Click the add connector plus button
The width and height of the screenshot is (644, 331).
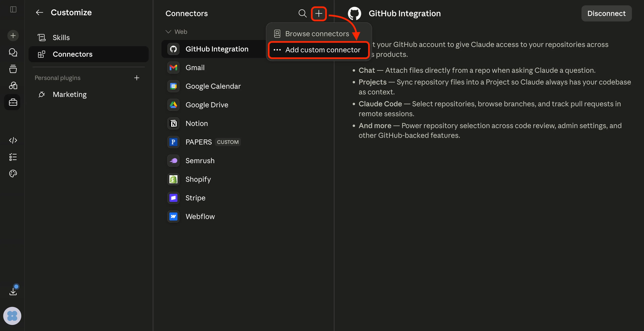[319, 14]
